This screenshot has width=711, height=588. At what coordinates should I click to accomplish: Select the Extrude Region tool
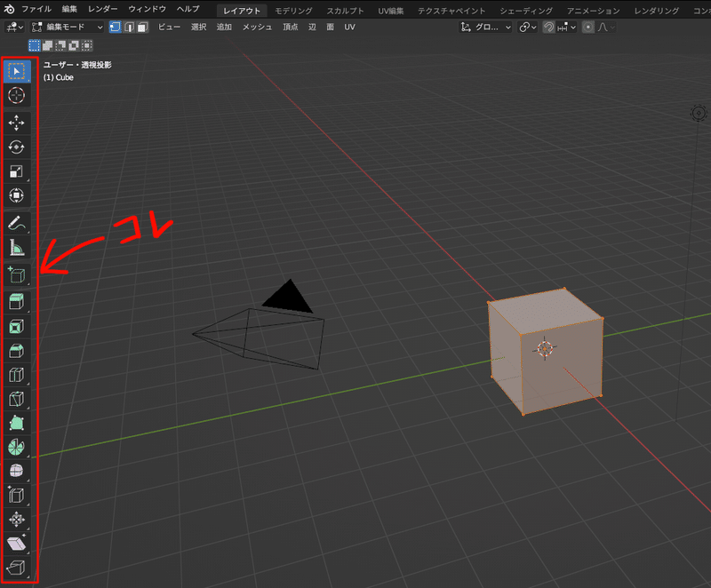(16, 301)
